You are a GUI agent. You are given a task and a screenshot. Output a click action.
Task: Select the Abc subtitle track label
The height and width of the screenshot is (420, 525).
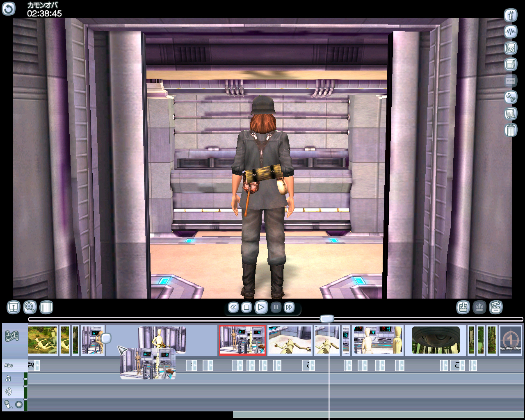[9, 365]
